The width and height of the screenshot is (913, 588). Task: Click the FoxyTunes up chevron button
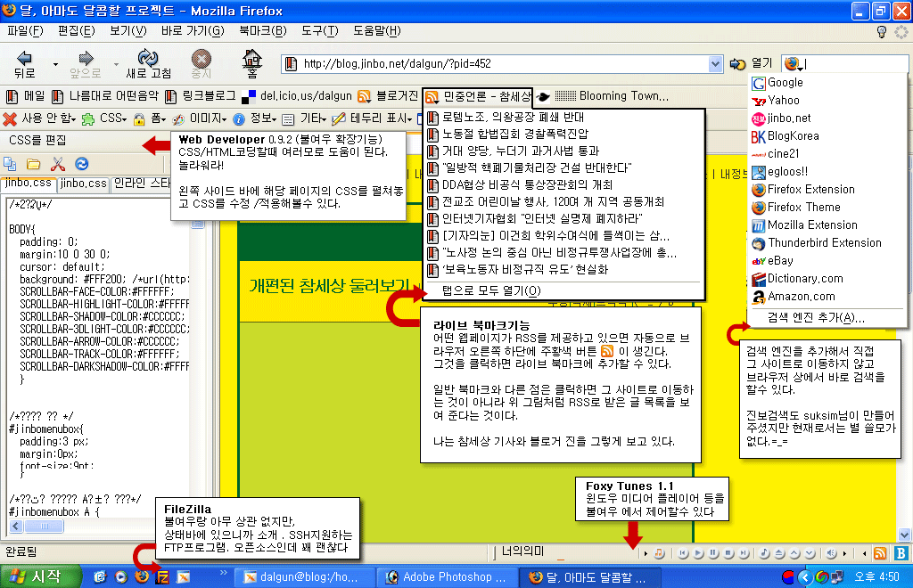(x=794, y=553)
